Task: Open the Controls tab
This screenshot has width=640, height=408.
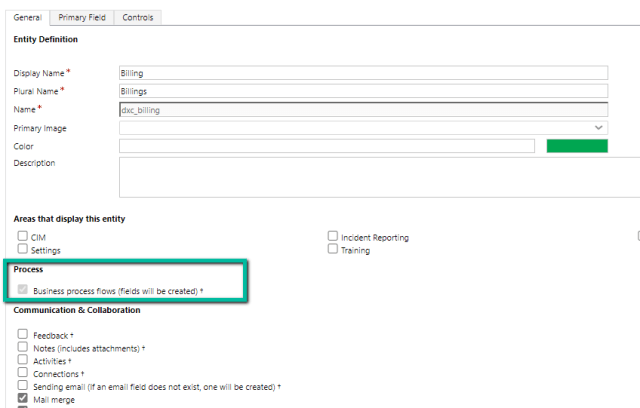Action: [x=138, y=18]
